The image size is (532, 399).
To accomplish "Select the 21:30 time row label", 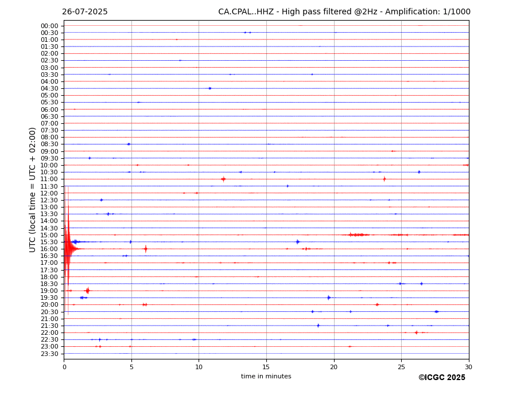I will pos(49,326).
